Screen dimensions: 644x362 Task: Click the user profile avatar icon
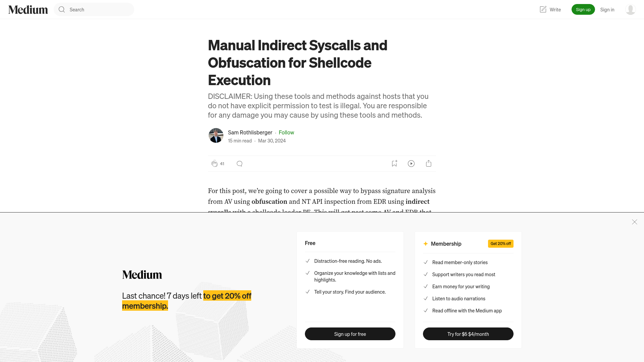click(630, 9)
